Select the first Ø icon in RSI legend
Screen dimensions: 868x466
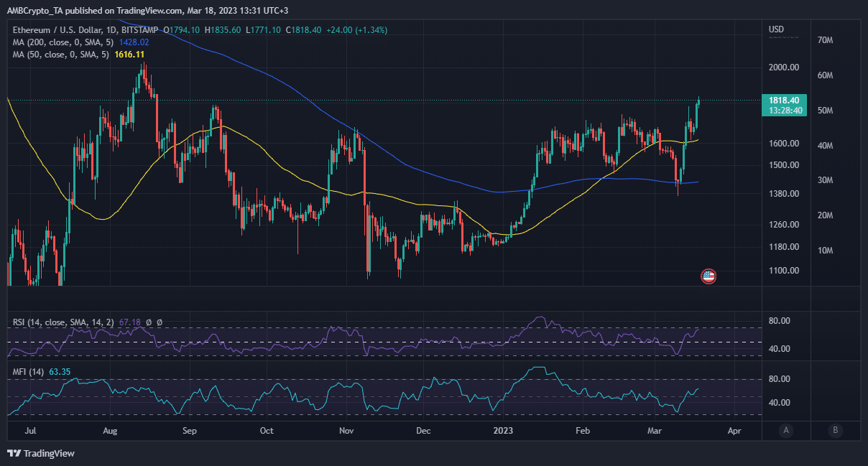(x=149, y=322)
